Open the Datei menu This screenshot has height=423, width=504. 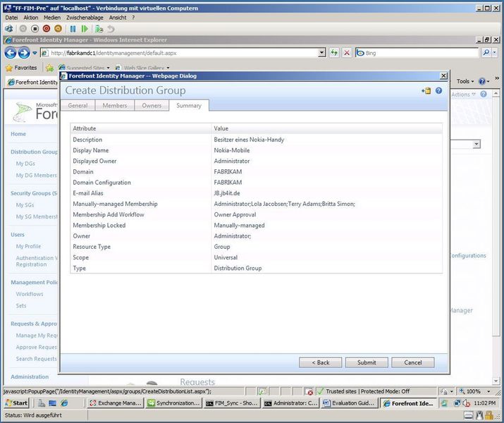click(11, 18)
